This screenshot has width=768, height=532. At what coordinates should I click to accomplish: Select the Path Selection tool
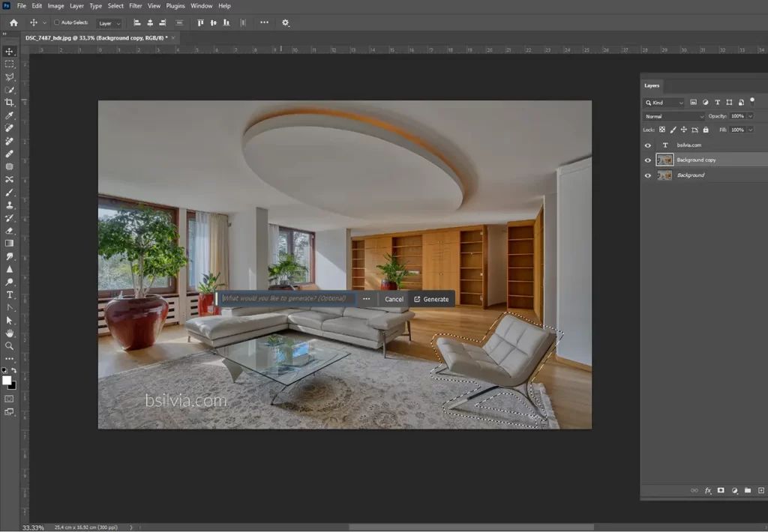pyautogui.click(x=9, y=320)
